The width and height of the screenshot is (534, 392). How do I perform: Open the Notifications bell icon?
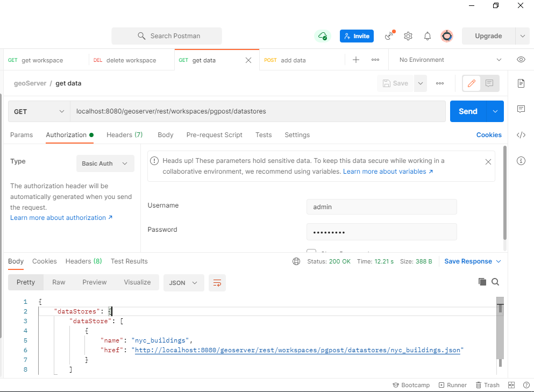click(x=427, y=36)
